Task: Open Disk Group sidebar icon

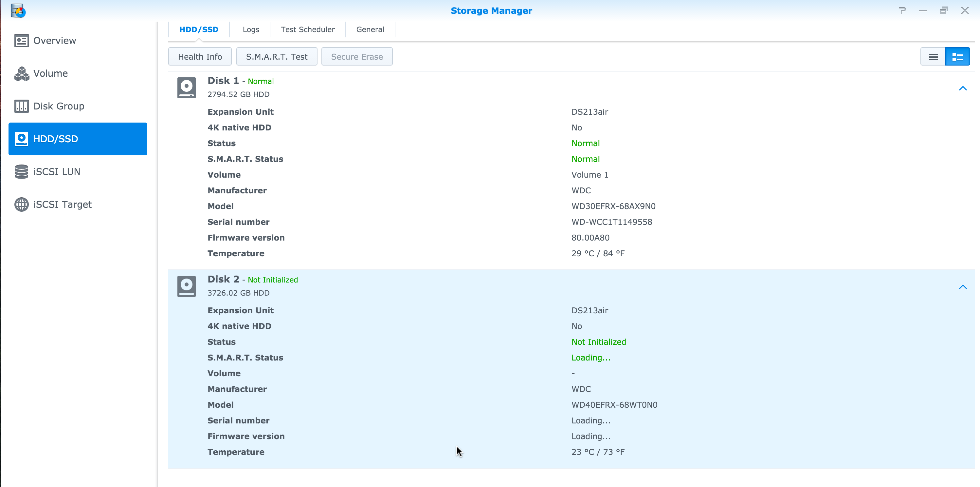Action: click(x=21, y=106)
